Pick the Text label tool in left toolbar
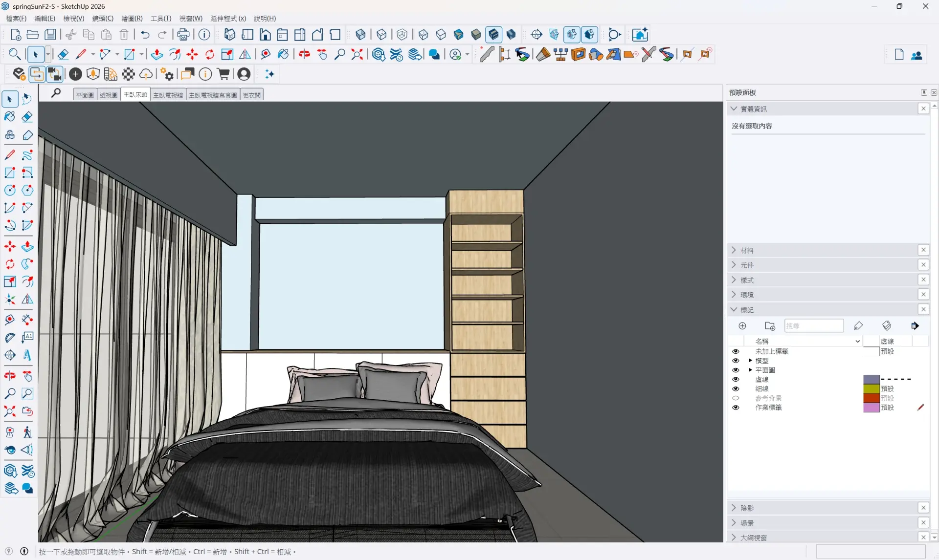The width and height of the screenshot is (939, 560). tap(27, 337)
